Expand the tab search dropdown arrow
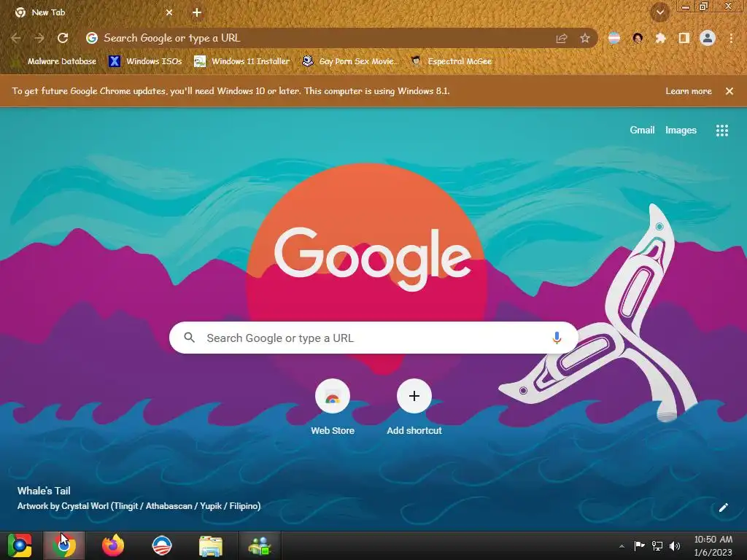 660,13
